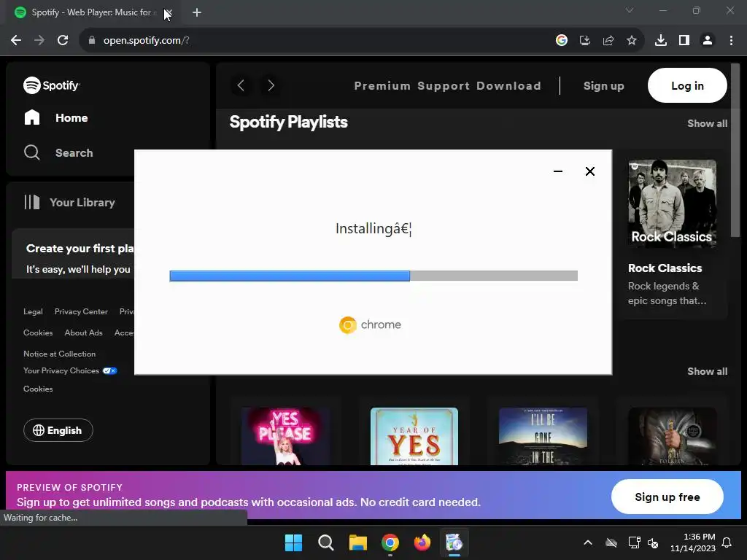
Task: Open Your Library section
Action: click(x=70, y=203)
